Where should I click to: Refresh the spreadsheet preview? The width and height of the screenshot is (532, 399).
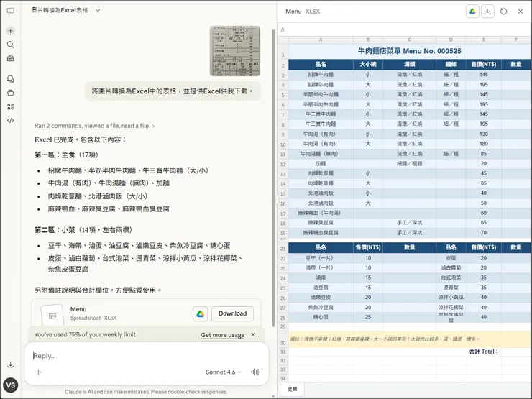[503, 12]
